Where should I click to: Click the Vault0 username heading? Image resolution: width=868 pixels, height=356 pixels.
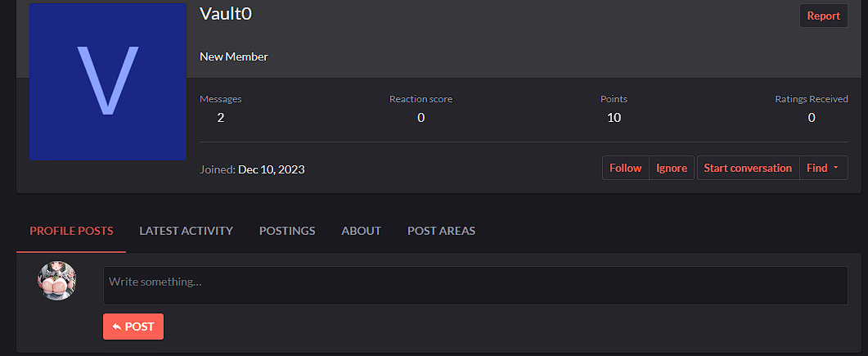(226, 13)
